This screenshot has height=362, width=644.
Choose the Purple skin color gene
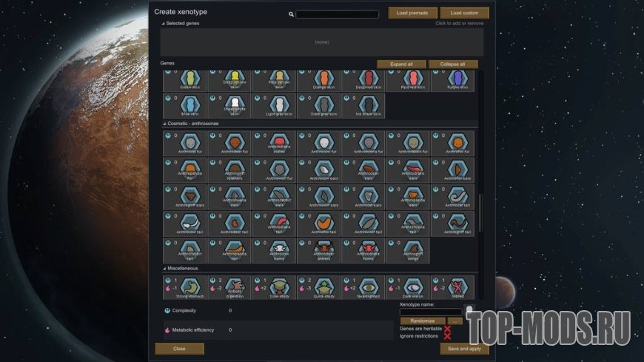458,79
